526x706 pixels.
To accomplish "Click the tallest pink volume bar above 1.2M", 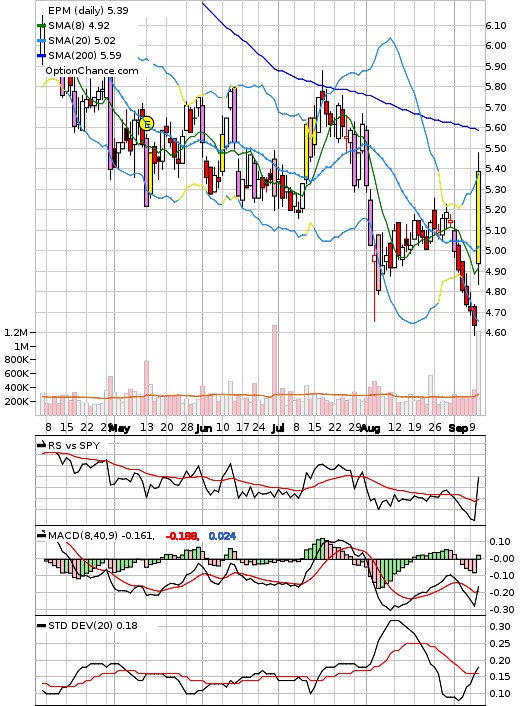I will (x=274, y=370).
